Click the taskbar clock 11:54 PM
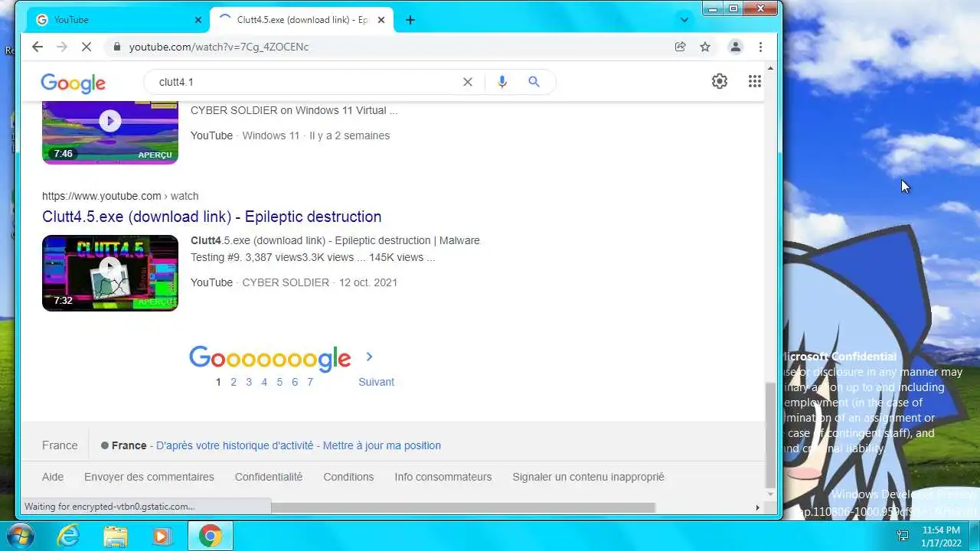The height and width of the screenshot is (551, 980). [941, 530]
